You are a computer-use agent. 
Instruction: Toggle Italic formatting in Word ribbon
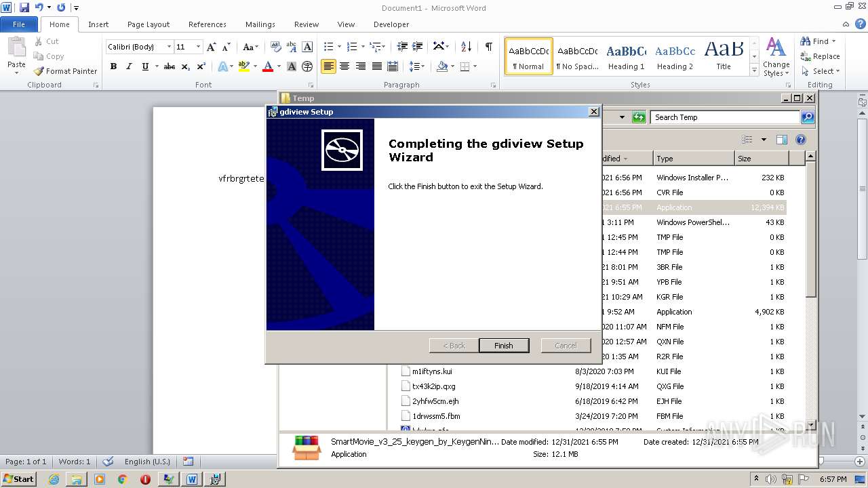(x=129, y=66)
